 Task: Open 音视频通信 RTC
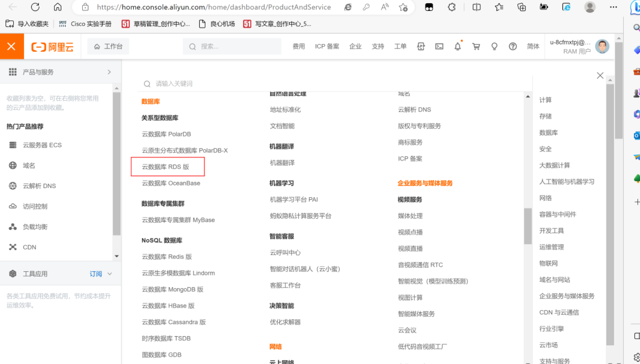pos(420,265)
